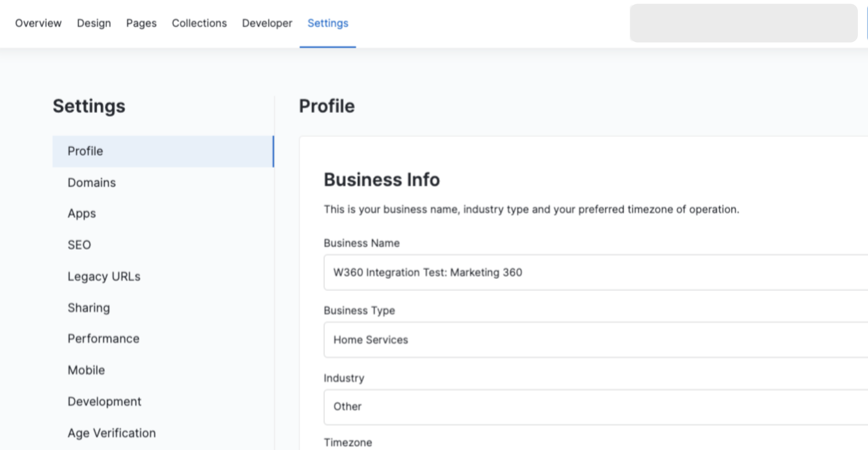Open Age Verification settings
This screenshot has width=868, height=450.
pyautogui.click(x=112, y=433)
